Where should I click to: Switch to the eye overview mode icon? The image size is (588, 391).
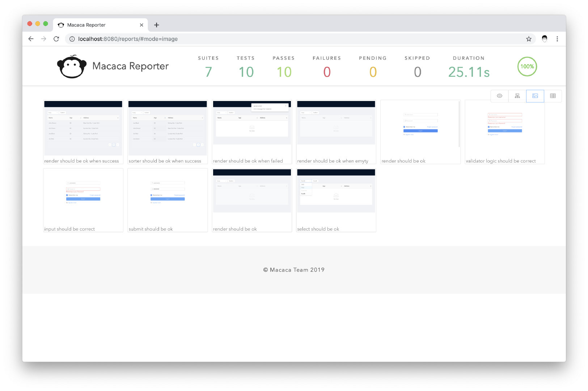(x=499, y=96)
